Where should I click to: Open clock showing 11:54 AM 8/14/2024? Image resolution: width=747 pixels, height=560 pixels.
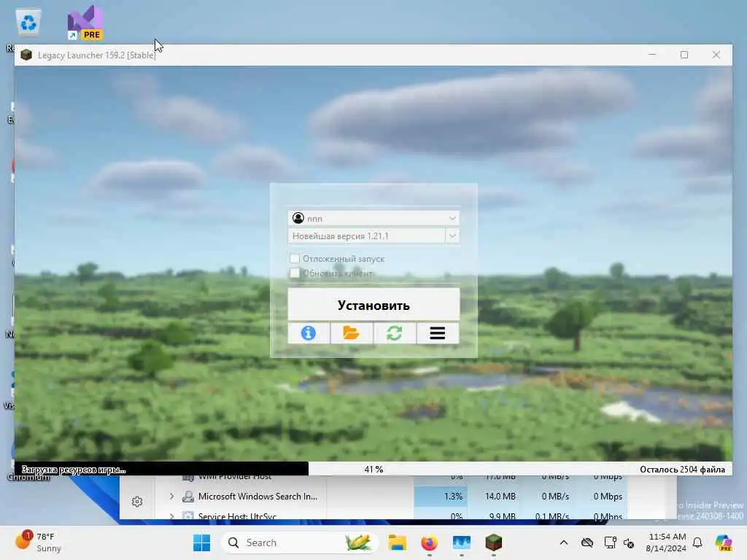[665, 542]
